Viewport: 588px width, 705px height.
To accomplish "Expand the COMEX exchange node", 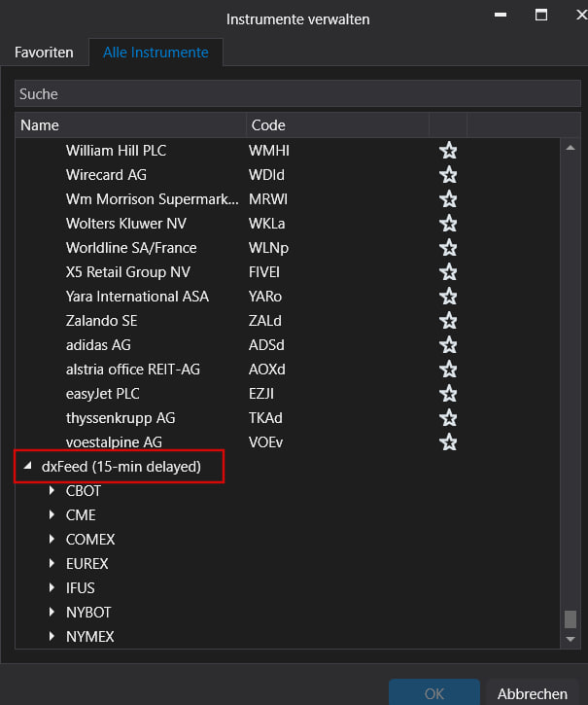I will [x=52, y=539].
